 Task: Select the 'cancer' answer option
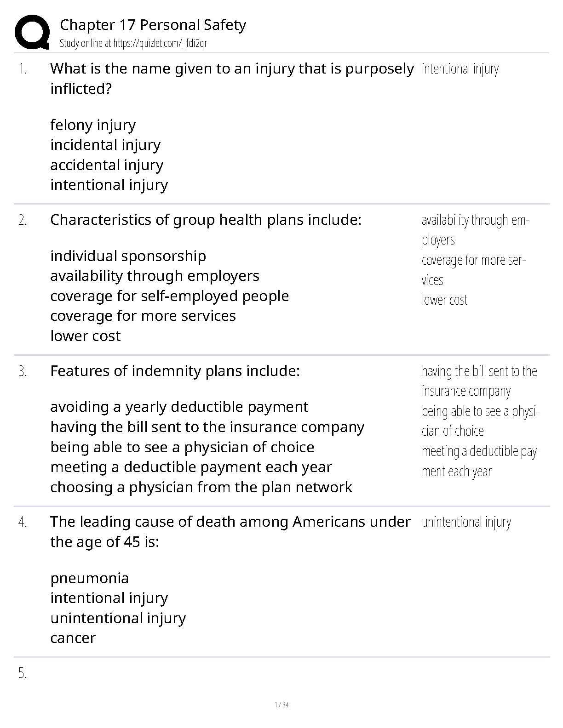pos(73,638)
